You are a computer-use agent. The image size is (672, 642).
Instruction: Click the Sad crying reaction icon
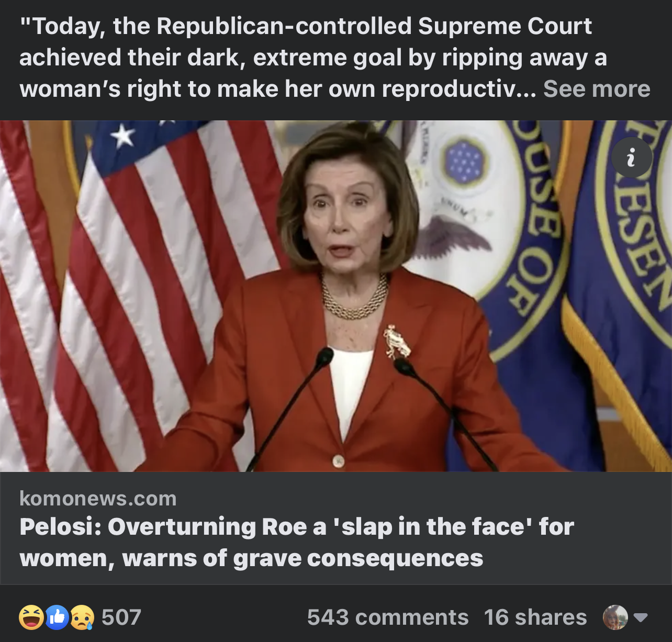click(82, 617)
